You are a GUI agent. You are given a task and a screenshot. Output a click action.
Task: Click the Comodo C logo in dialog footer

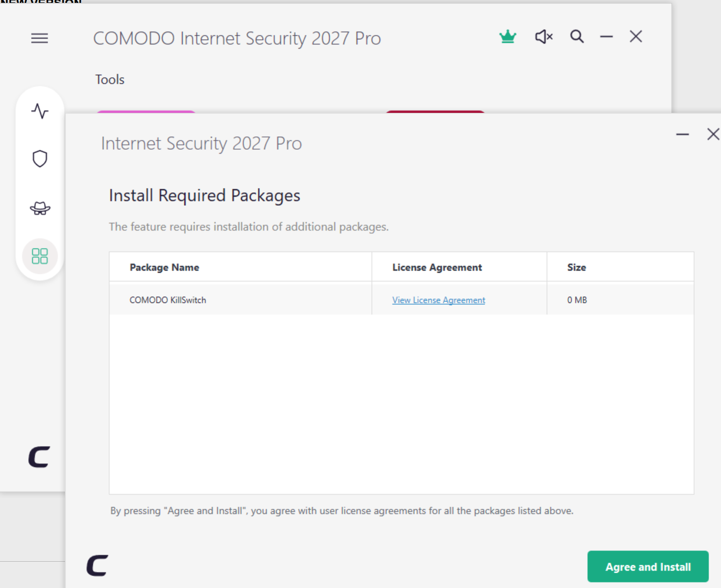(98, 566)
